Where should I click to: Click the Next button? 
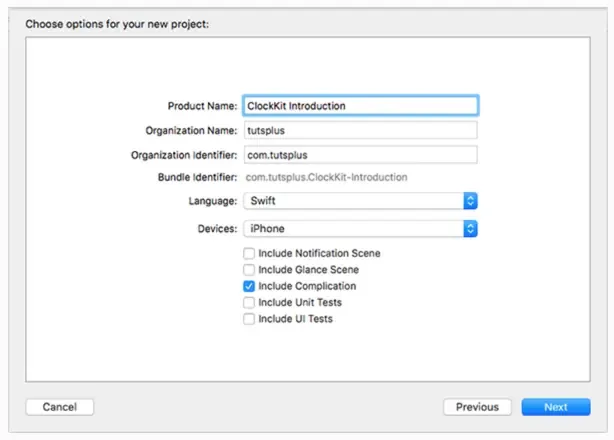click(x=556, y=407)
